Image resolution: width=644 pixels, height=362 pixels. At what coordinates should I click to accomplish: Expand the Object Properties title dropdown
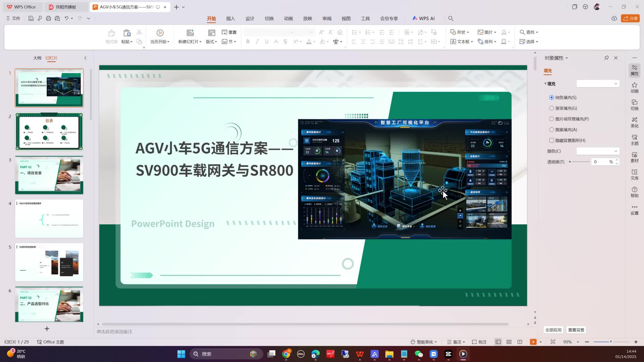567,58
